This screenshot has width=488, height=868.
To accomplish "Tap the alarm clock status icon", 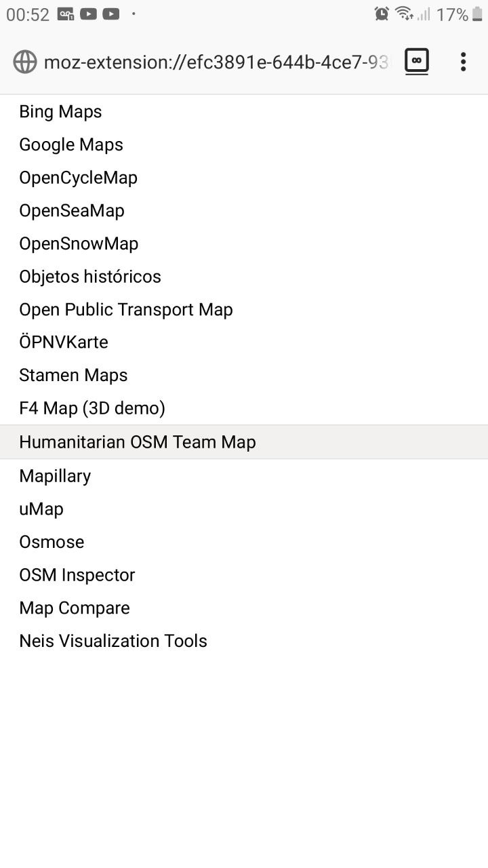I will point(382,14).
